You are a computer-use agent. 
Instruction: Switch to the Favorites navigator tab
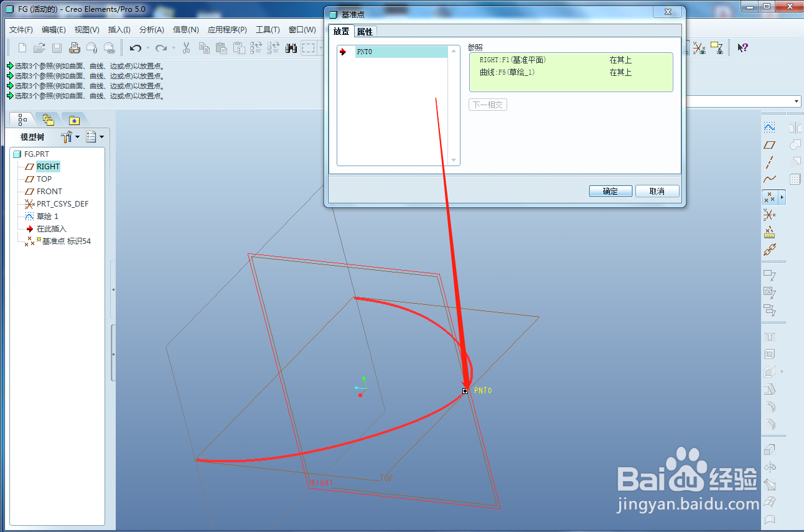click(x=74, y=120)
